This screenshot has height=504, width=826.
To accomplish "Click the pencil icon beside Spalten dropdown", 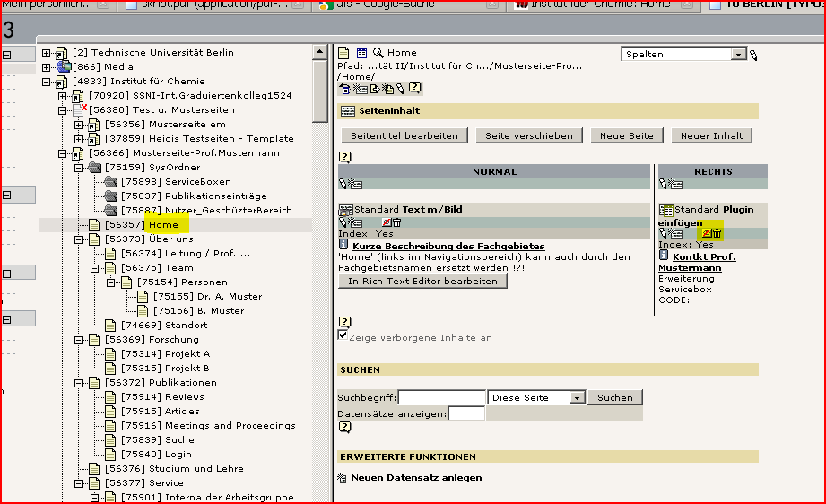I will (x=753, y=55).
